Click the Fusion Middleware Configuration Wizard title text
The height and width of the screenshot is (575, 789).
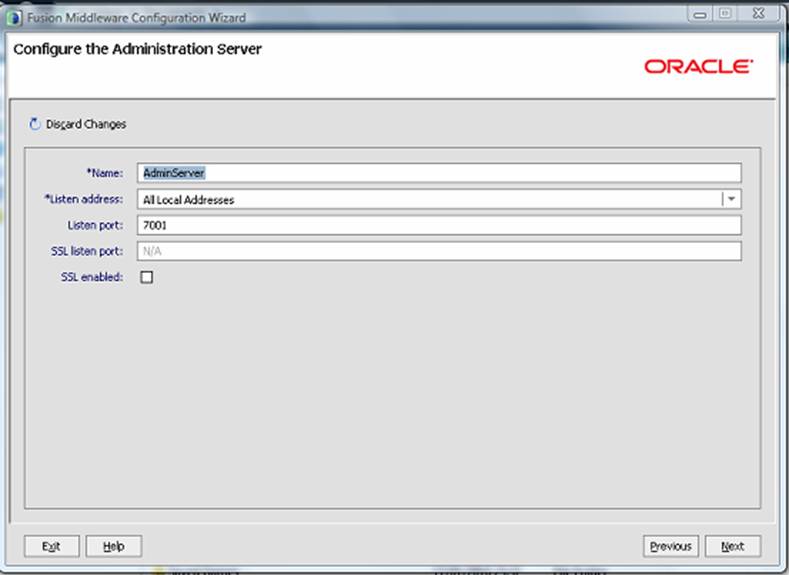[136, 18]
